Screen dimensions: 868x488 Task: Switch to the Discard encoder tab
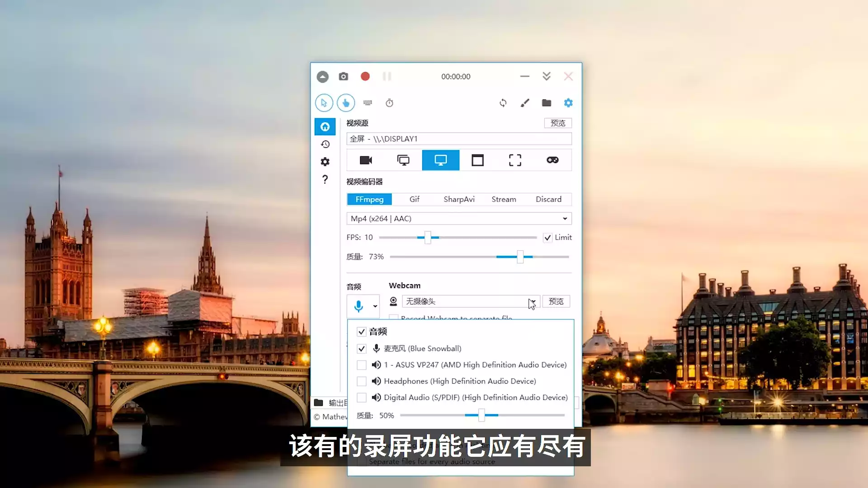point(548,199)
